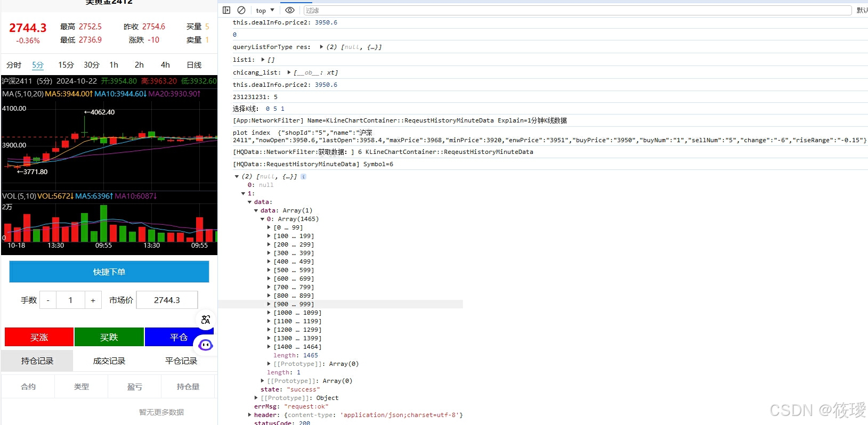Clear the console with the ban icon
Viewport: 868px width, 425px height.
point(241,10)
